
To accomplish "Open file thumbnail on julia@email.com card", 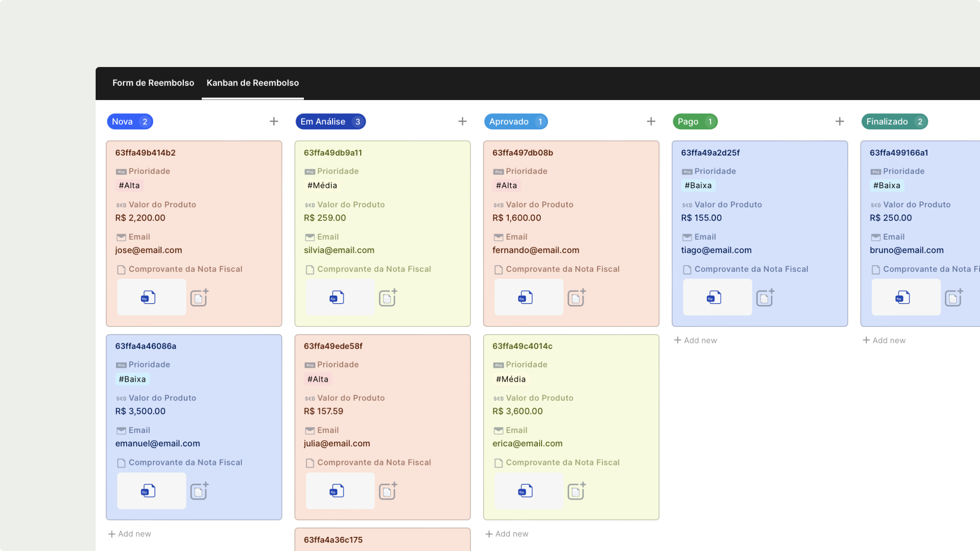I will coord(340,491).
